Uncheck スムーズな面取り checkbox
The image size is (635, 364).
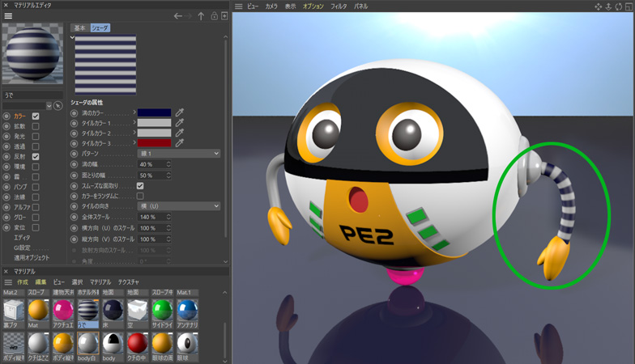point(140,185)
